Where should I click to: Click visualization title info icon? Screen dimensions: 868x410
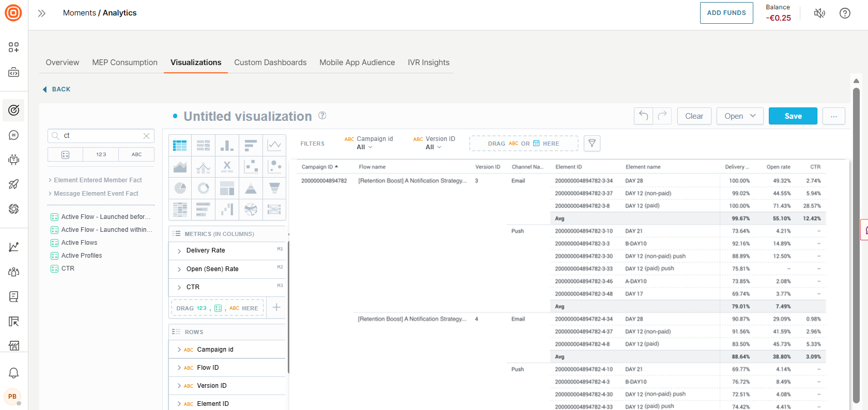pyautogui.click(x=322, y=116)
